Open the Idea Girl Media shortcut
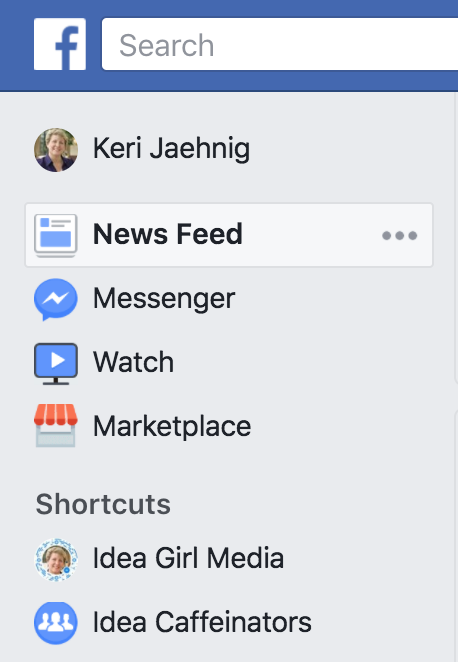458x662 pixels. 188,558
